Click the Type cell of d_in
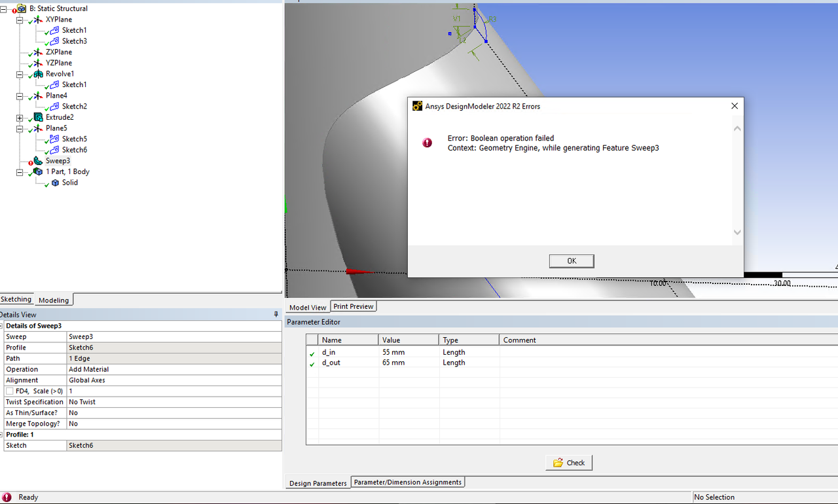The width and height of the screenshot is (838, 504). click(469, 352)
